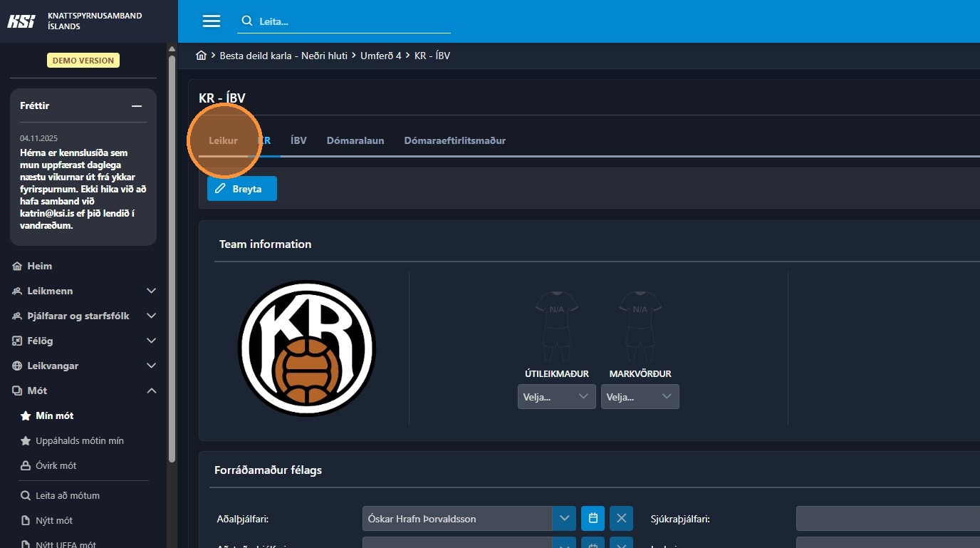Click Umferð 4 breadcrumb link
The height and width of the screenshot is (548, 980).
380,56
